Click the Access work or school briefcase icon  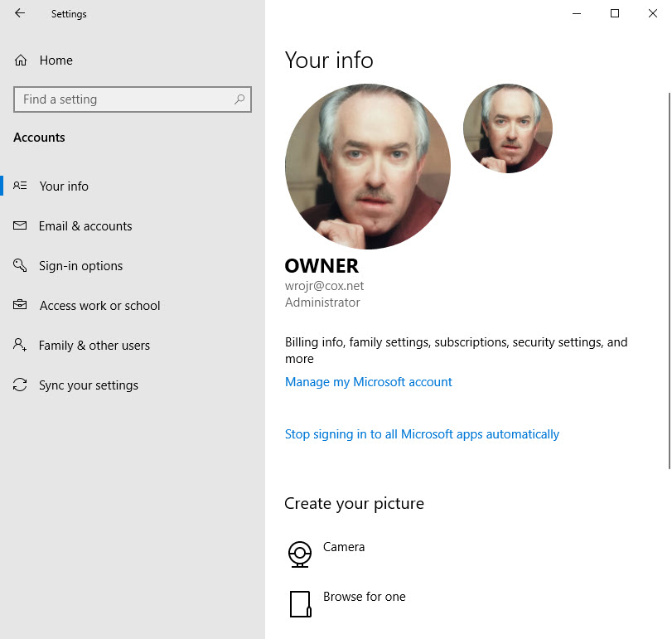21,306
